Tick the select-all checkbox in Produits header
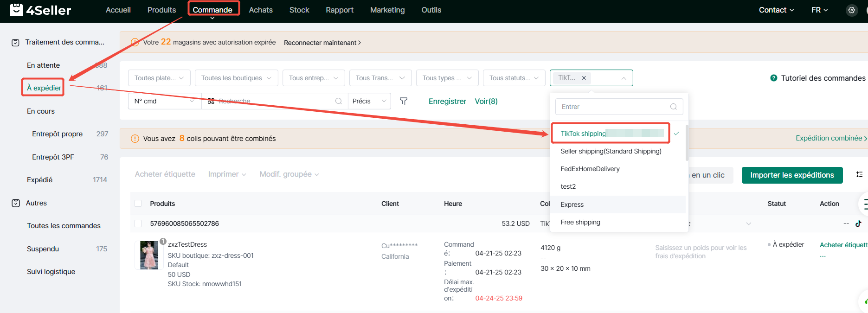Screen dimensions: 868x313 138,204
